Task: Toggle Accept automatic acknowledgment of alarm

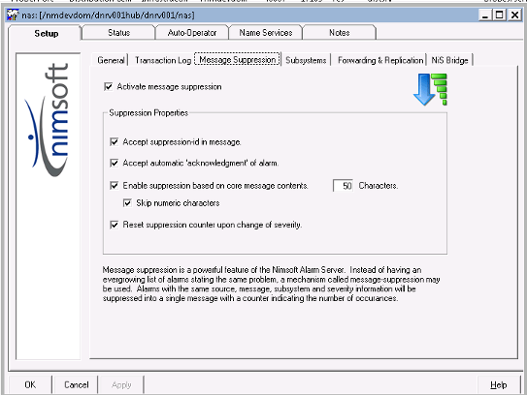Action: [114, 163]
